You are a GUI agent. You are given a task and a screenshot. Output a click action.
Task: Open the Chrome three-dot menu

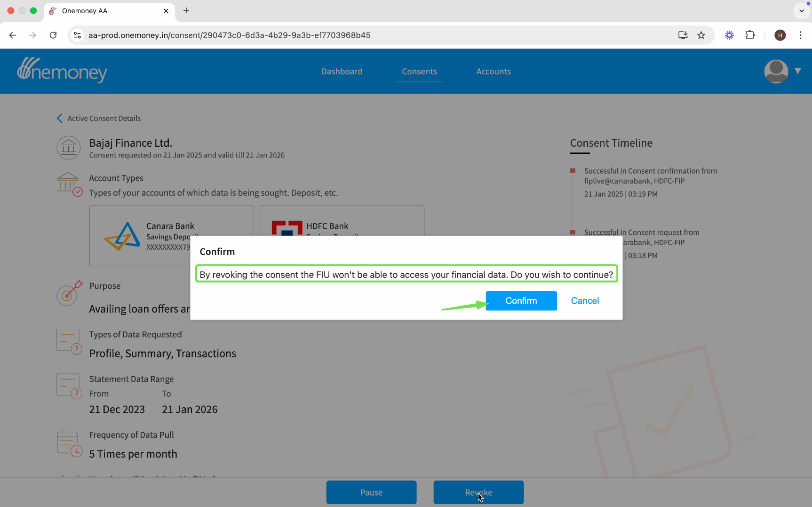[x=800, y=35]
